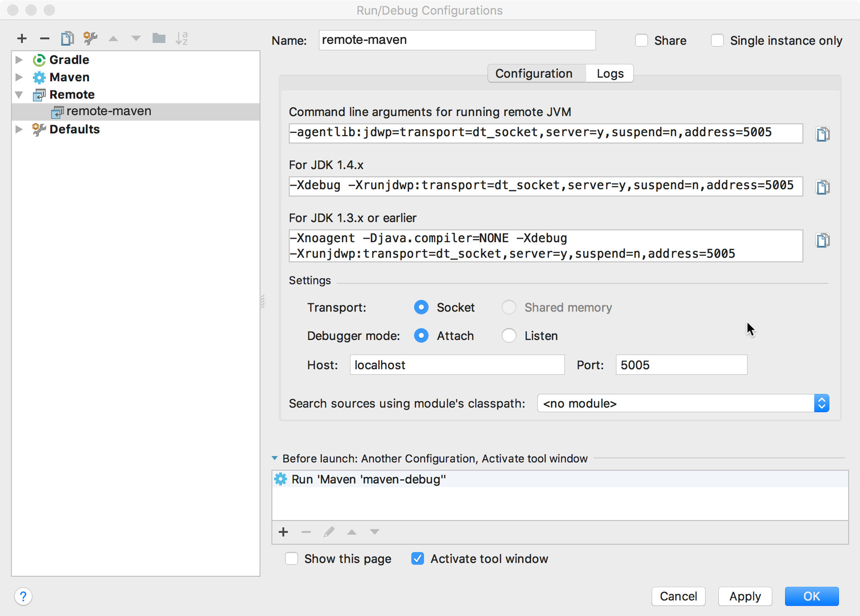This screenshot has width=860, height=616.
Task: Apply the configuration changes
Action: 744,596
